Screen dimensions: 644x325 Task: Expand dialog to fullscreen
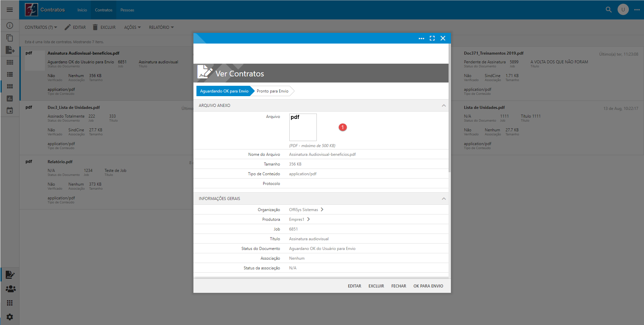(432, 38)
